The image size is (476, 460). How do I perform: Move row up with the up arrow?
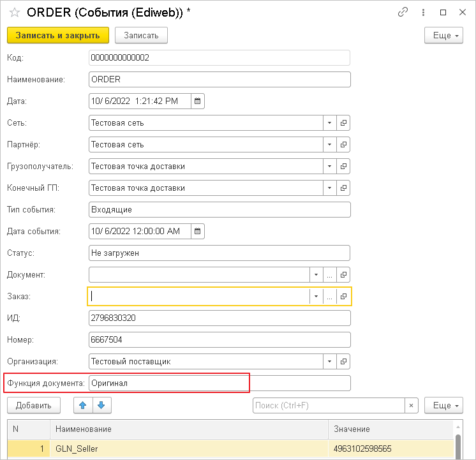(x=84, y=405)
